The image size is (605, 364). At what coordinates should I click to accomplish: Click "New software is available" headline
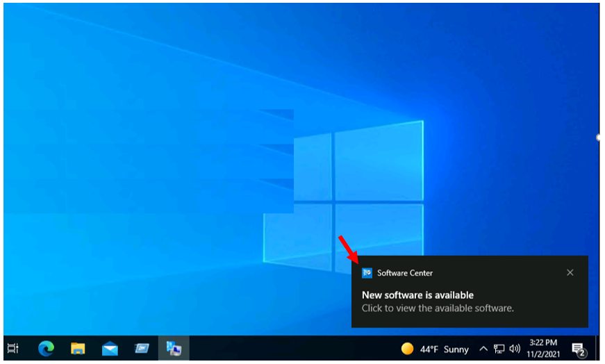click(417, 295)
